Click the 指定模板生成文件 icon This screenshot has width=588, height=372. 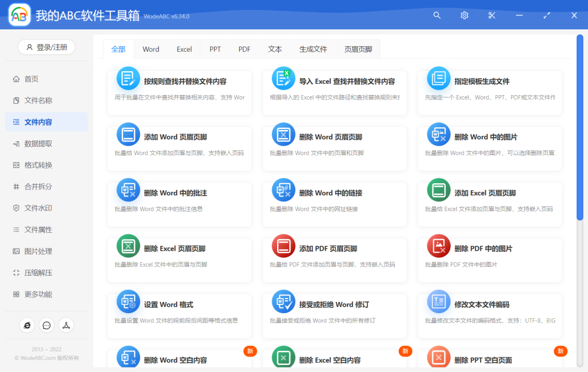coord(439,78)
